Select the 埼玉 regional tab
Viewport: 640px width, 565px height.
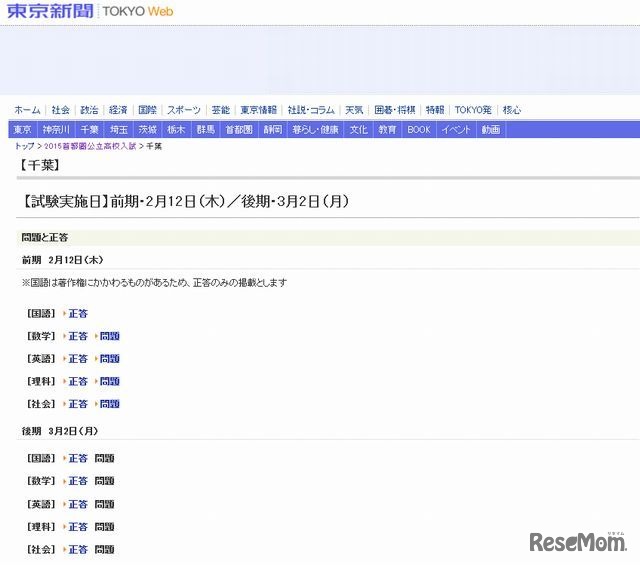click(119, 130)
